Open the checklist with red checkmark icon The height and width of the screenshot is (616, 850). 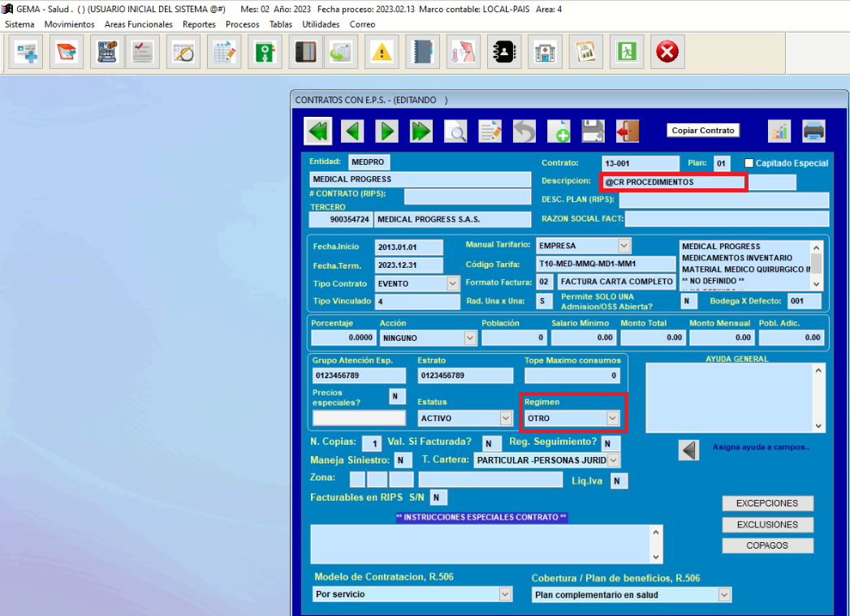pyautogui.click(x=143, y=52)
